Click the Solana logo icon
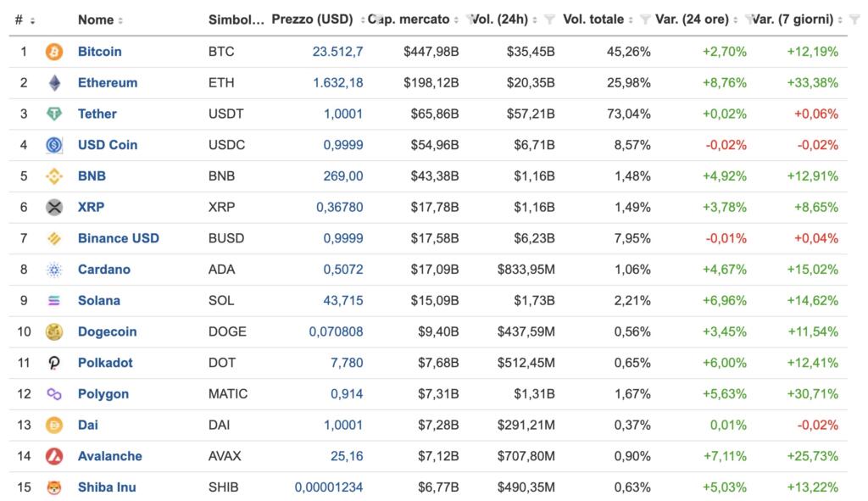The image size is (868, 501). [x=54, y=301]
